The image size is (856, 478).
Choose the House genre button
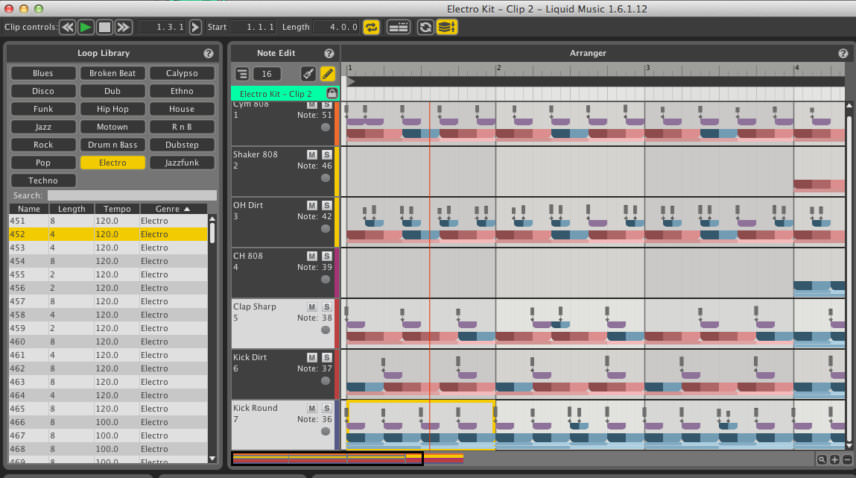182,109
